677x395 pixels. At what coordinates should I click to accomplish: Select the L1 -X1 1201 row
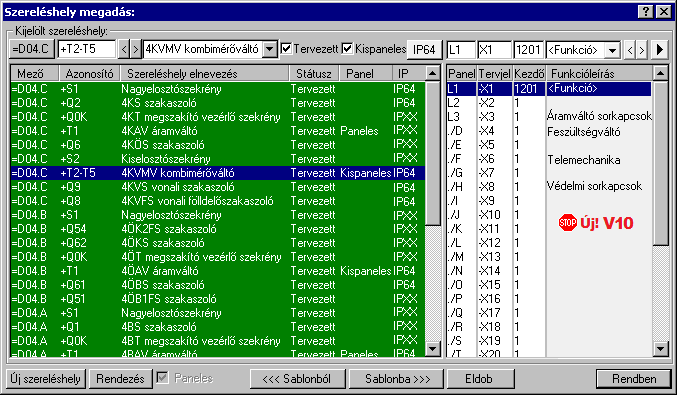pyautogui.click(x=549, y=89)
